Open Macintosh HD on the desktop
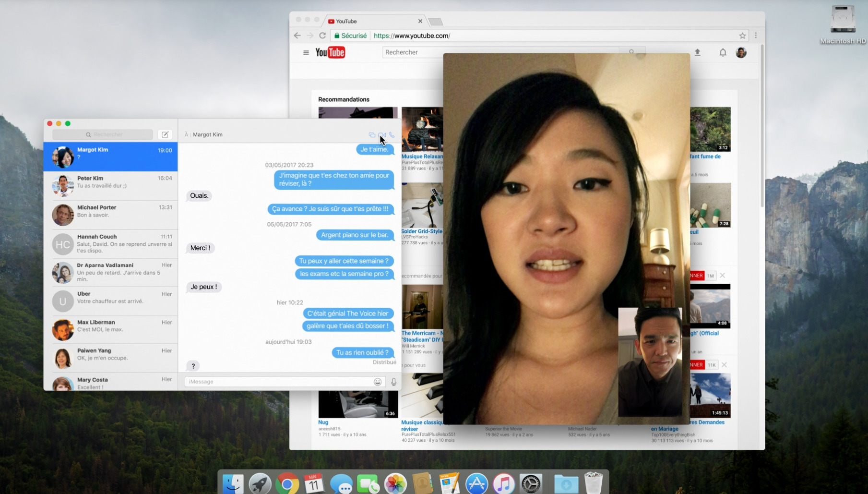Viewport: 868px width, 494px height. [x=843, y=24]
